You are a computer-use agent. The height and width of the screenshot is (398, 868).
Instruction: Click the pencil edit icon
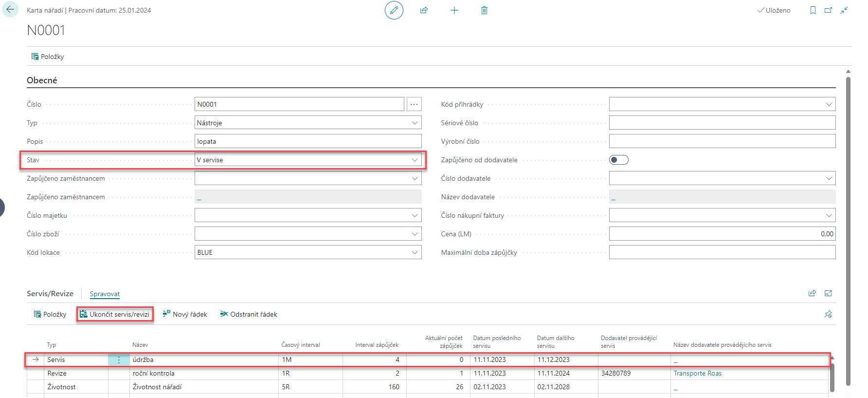coord(394,10)
